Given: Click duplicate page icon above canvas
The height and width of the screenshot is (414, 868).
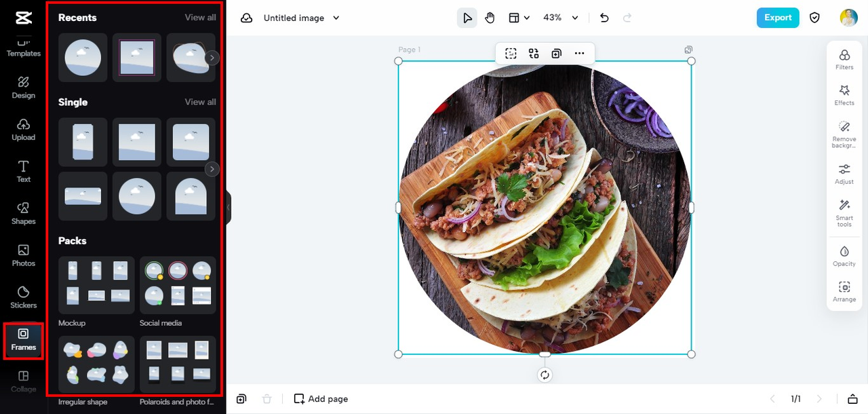Looking at the screenshot, I should click(x=688, y=50).
